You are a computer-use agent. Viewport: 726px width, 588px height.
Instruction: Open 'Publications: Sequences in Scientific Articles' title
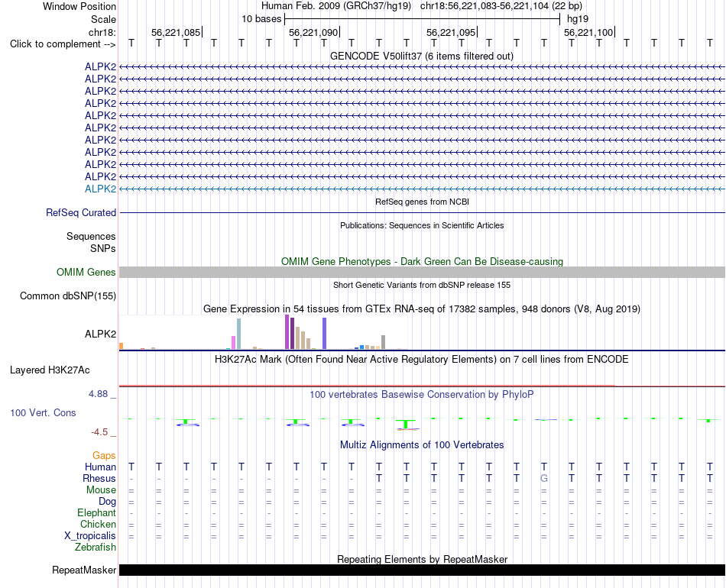422,225
